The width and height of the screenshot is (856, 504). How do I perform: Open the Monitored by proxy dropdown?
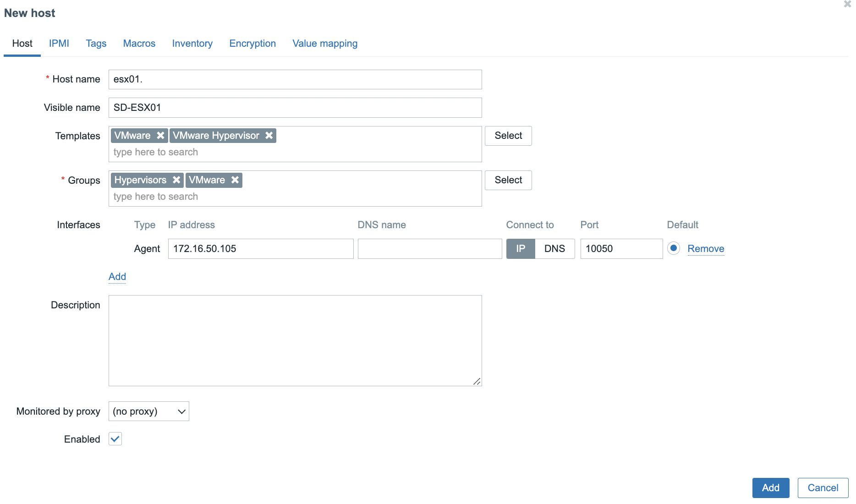[x=149, y=411]
